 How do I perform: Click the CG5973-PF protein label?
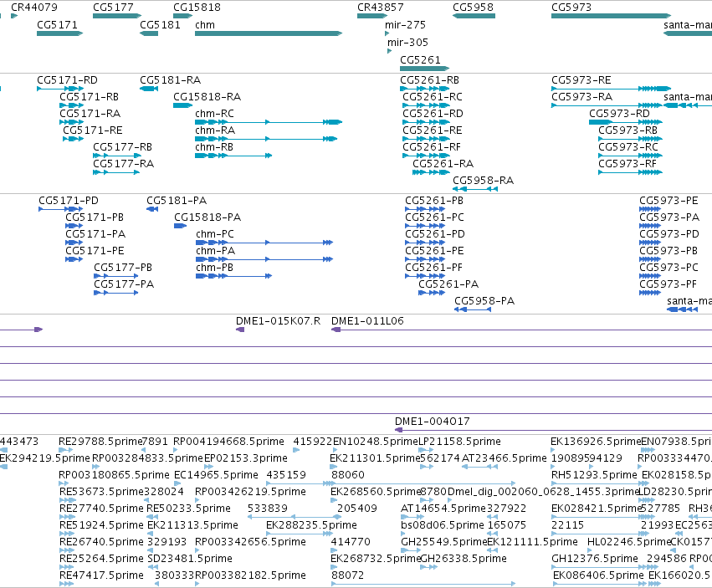coord(668,284)
